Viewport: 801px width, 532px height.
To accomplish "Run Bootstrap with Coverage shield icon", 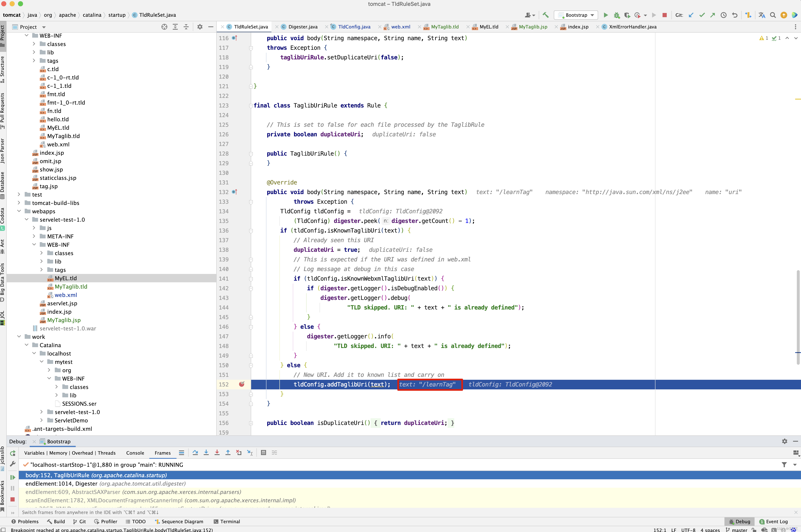I will 627,15.
